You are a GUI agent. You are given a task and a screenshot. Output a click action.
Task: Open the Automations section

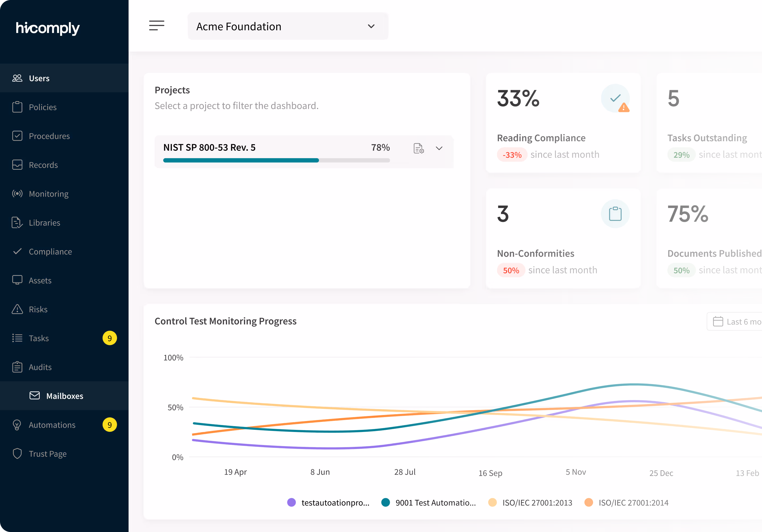coord(52,425)
